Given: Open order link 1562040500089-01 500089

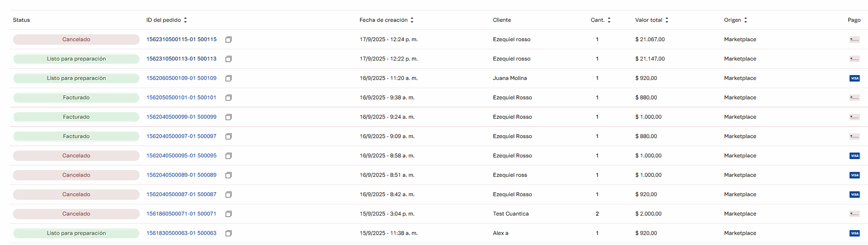Looking at the screenshot, I should point(181,175).
